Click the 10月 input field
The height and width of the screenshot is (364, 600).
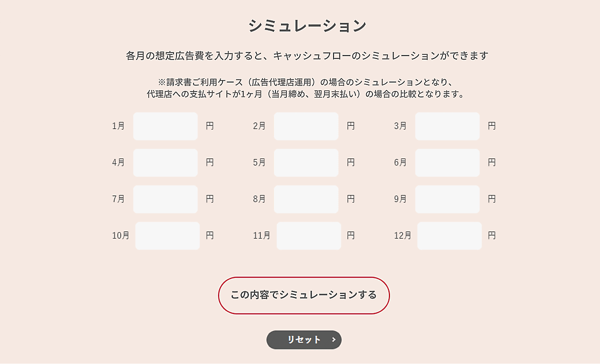167,235
